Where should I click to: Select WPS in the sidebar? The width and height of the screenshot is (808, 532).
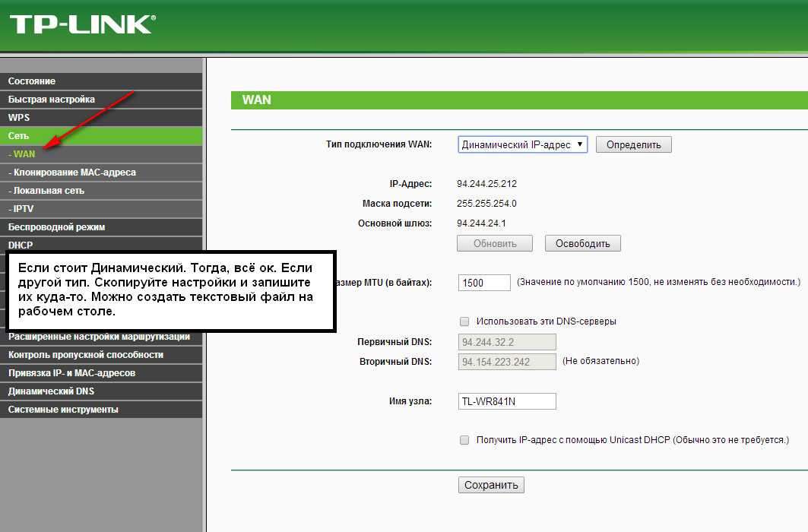[101, 118]
